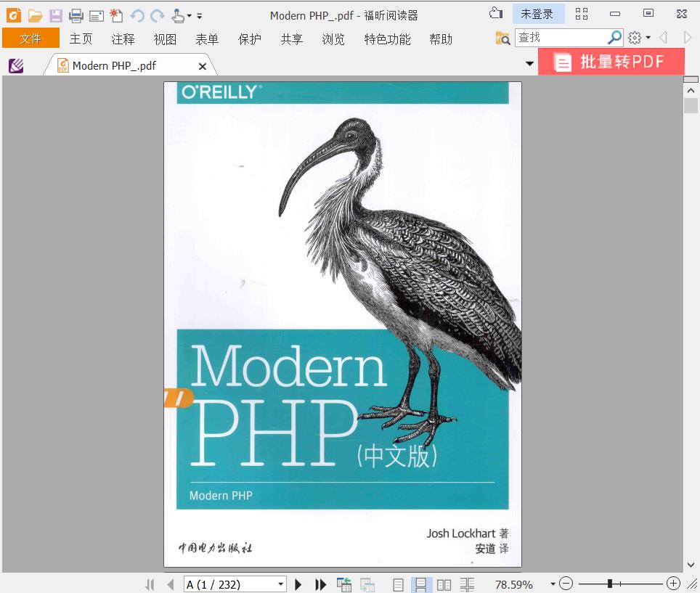This screenshot has width=700, height=593.
Task: Select the hand touch mode tool
Action: [178, 16]
